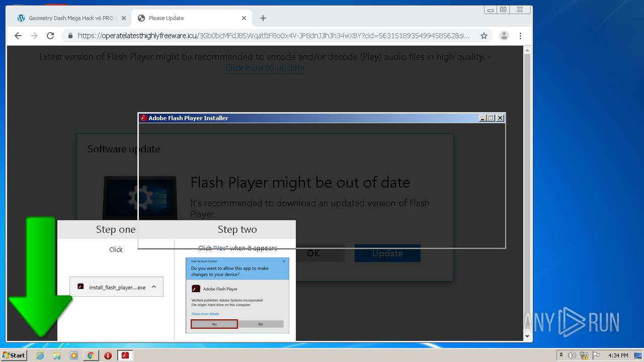Open Chrome's three-dot menu
This screenshot has height=362, width=644.
(x=520, y=36)
